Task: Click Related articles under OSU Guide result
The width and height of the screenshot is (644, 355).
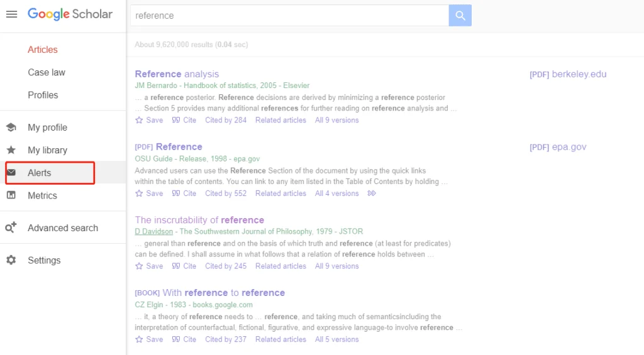Action: click(x=280, y=194)
